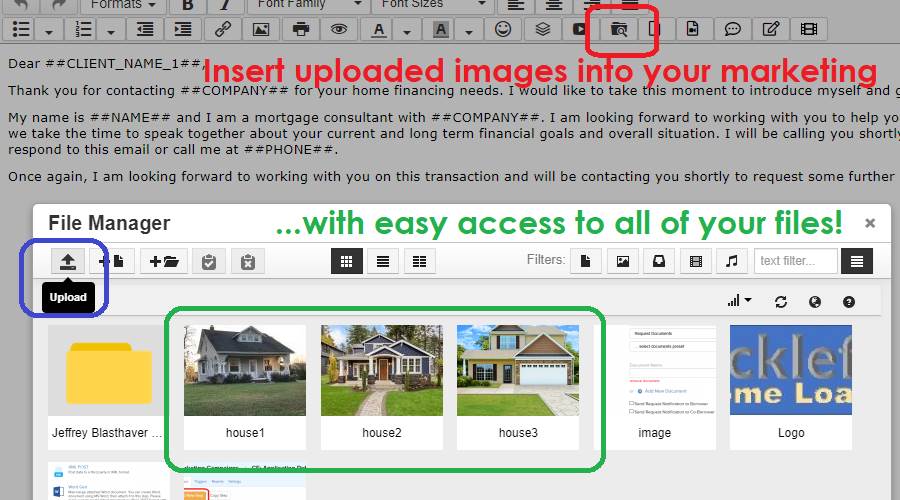900x500 pixels.
Task: Create a new file in File Manager
Action: coord(111,262)
